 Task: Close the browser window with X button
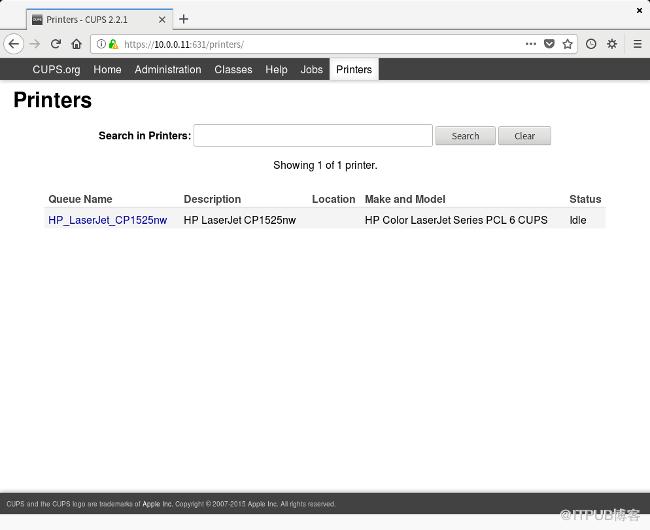pyautogui.click(x=640, y=10)
